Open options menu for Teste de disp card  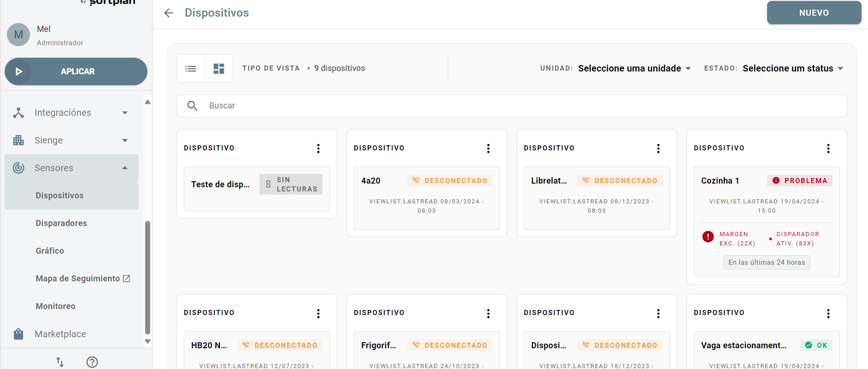(318, 149)
